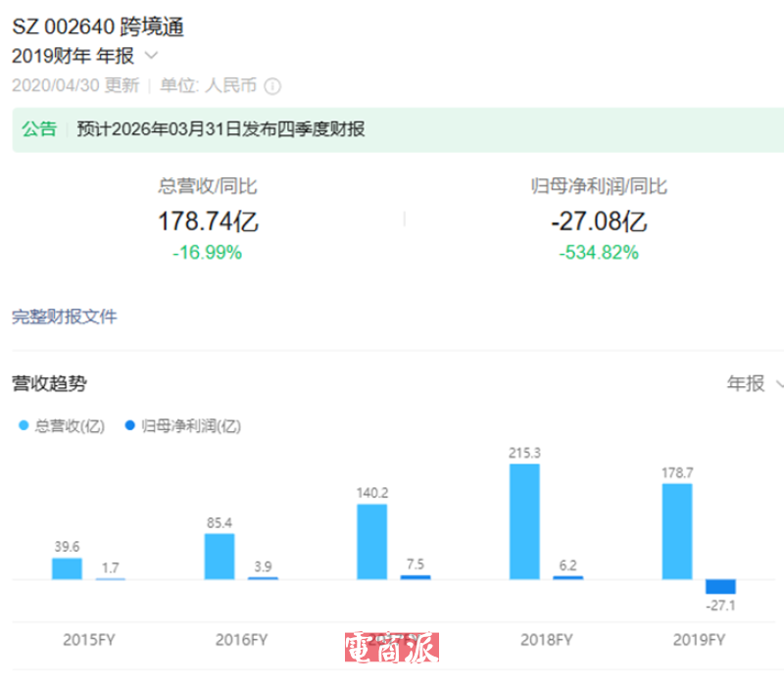Click the SZ 002640 跨境通 stock title
This screenshot has width=784, height=684.
click(98, 27)
